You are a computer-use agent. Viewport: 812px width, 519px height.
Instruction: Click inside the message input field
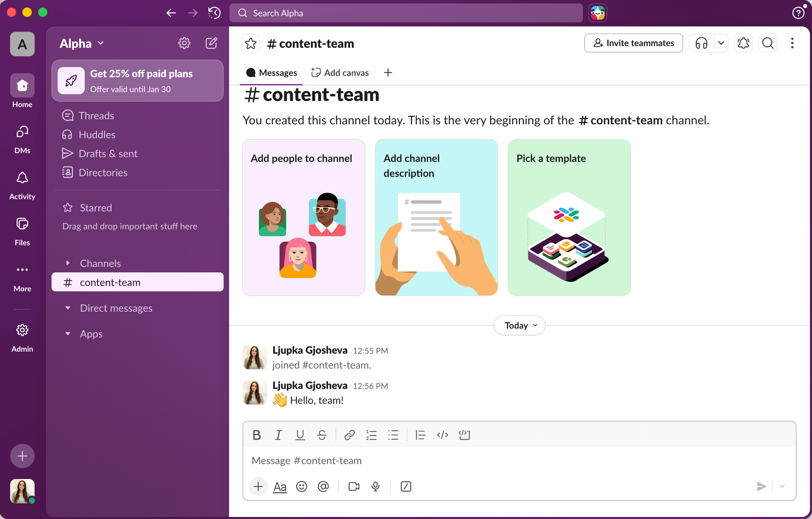(x=474, y=460)
